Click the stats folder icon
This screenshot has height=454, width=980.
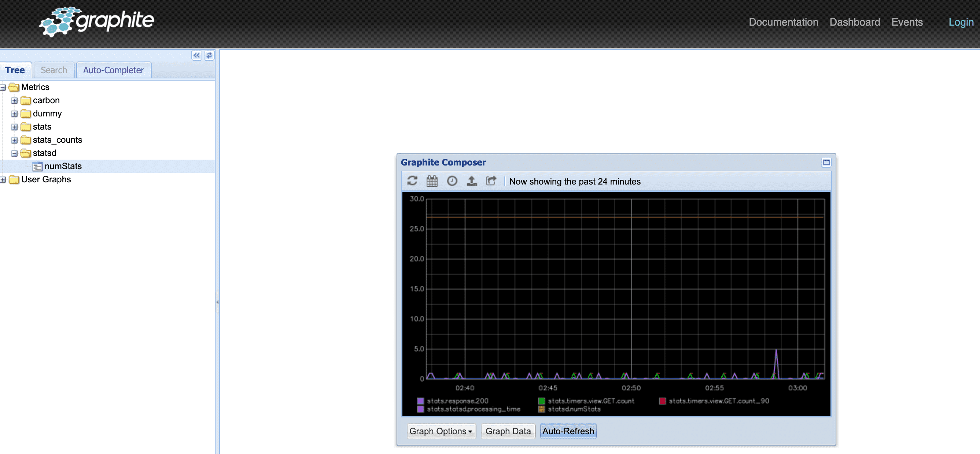tap(26, 127)
